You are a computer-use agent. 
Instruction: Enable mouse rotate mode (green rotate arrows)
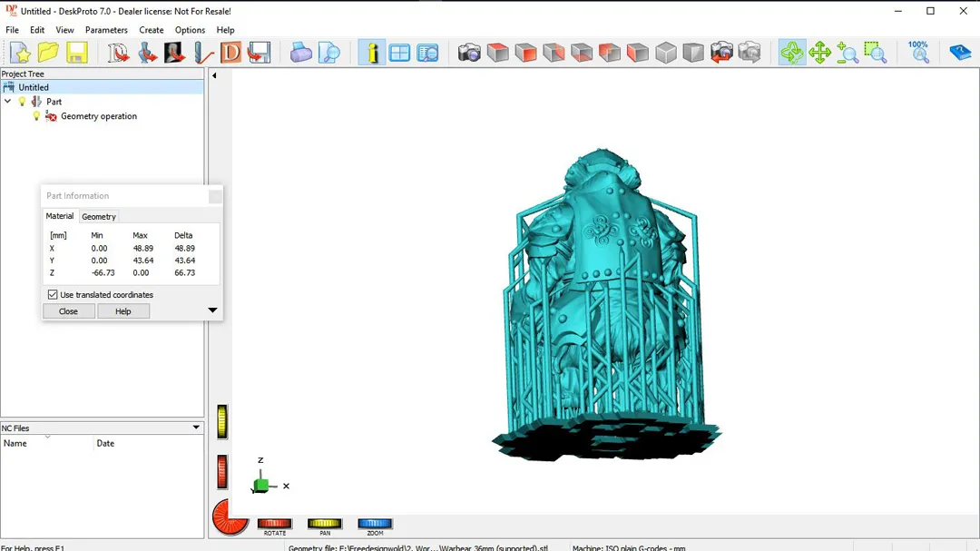click(x=792, y=53)
